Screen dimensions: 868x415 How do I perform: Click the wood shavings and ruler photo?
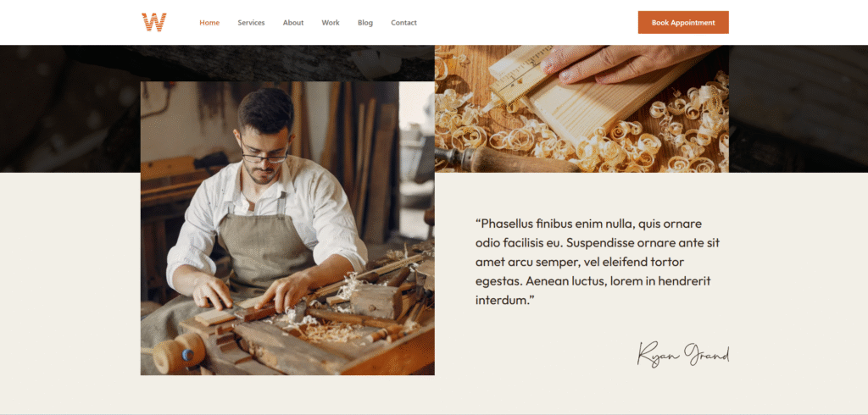(x=581, y=109)
